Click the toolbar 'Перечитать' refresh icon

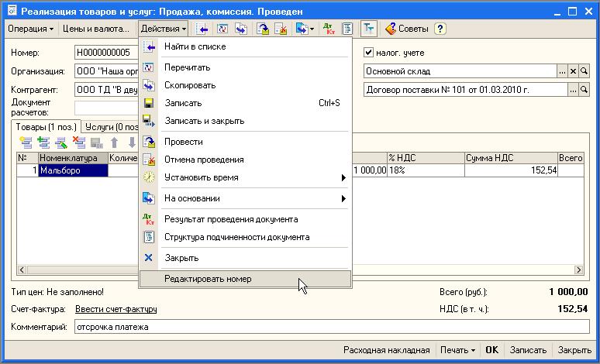222,29
